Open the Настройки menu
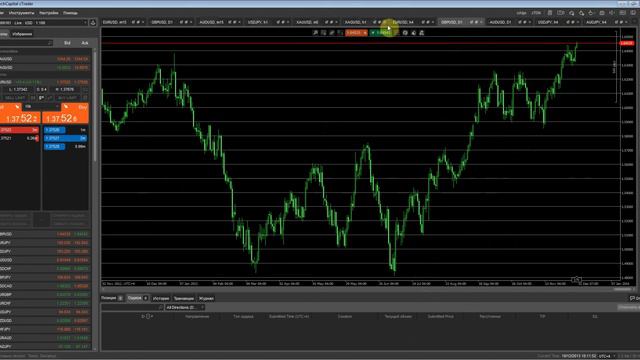 49,13
